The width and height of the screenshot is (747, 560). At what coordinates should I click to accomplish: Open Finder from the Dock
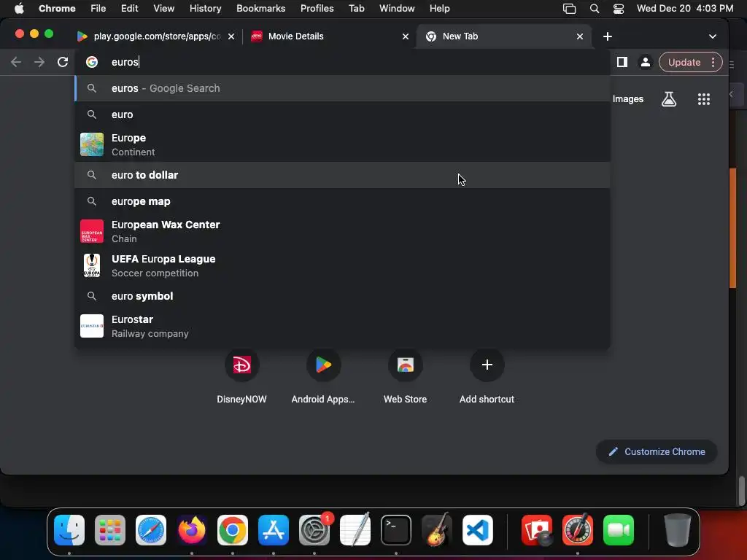pos(69,530)
